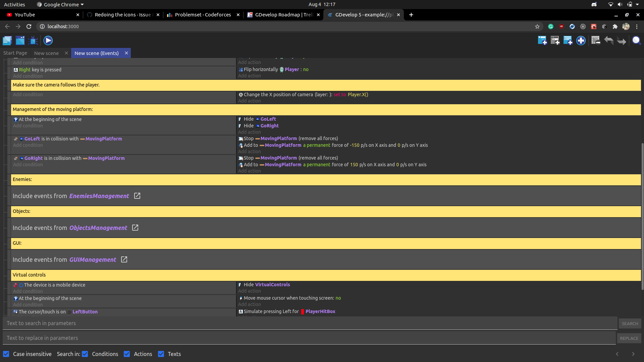Go to previous search result arrow
644x362 pixels.
coord(617,354)
